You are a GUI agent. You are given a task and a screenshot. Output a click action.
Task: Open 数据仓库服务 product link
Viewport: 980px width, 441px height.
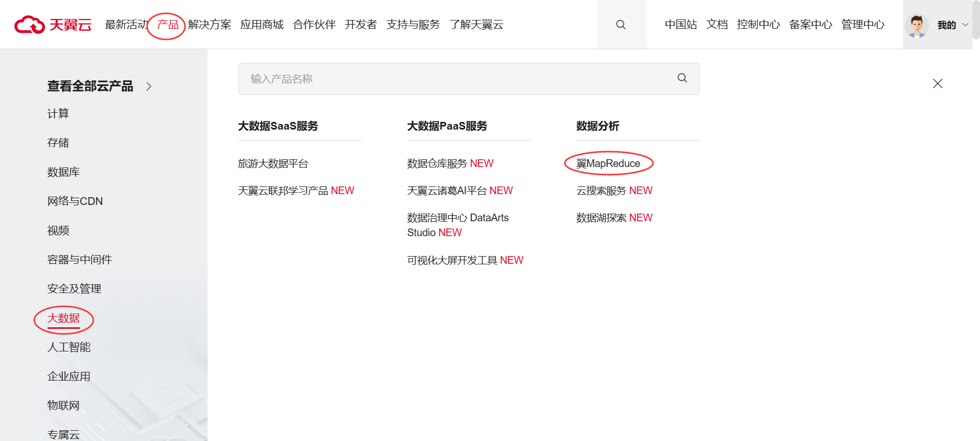point(450,163)
